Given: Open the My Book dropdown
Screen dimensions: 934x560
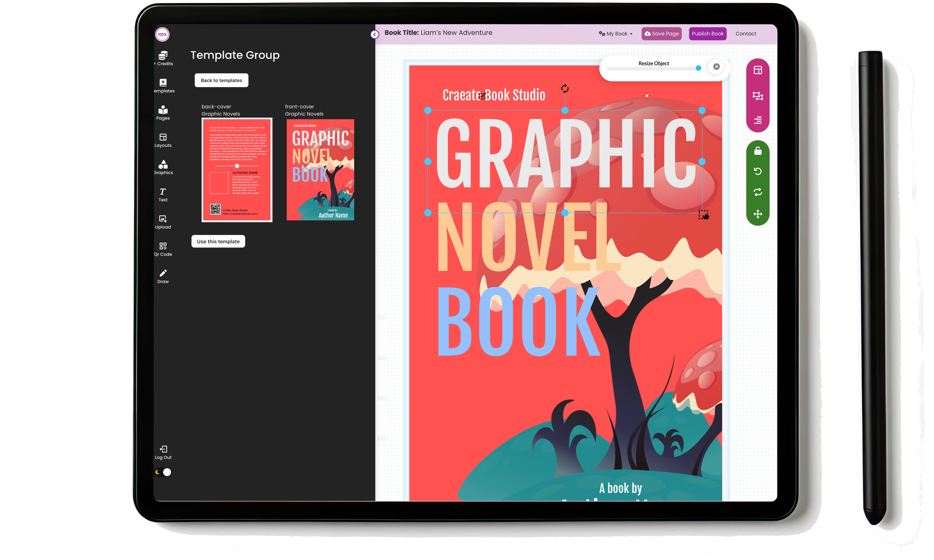Looking at the screenshot, I should 615,34.
